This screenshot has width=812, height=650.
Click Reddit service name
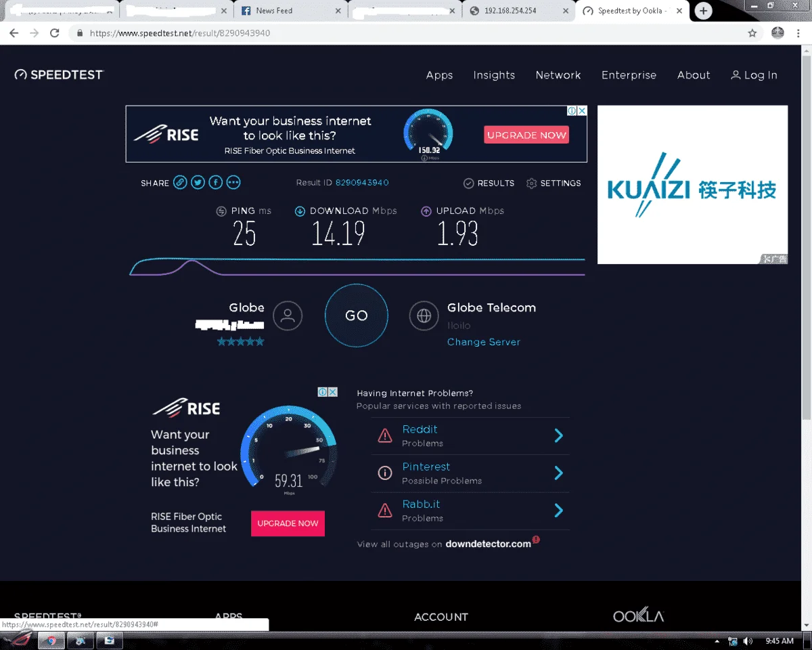[420, 429]
